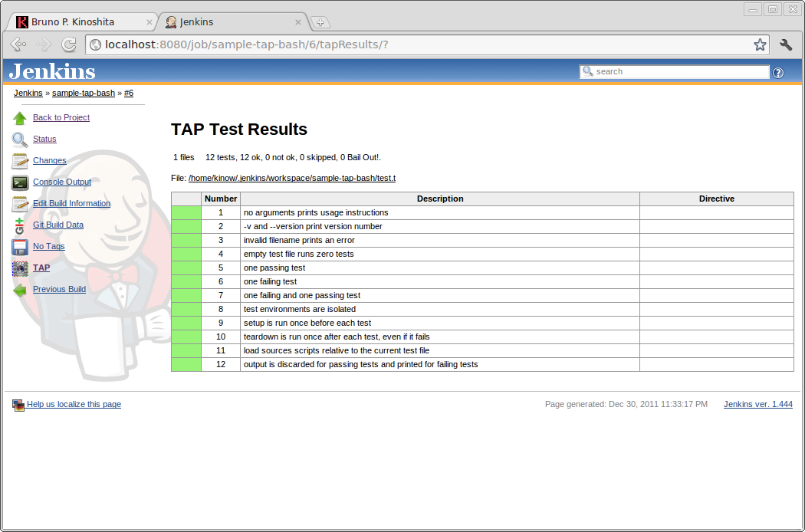
Task: Click the notepad Changes icon
Action: [x=20, y=161]
